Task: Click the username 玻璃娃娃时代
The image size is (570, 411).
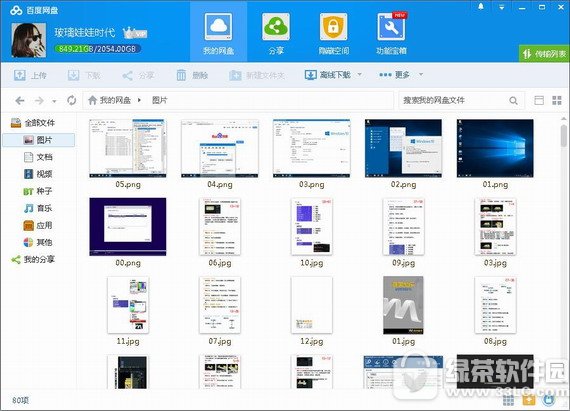Action: (x=85, y=32)
